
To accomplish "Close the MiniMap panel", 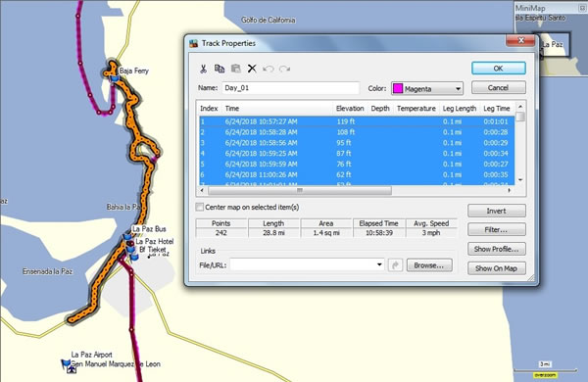I will [x=582, y=8].
